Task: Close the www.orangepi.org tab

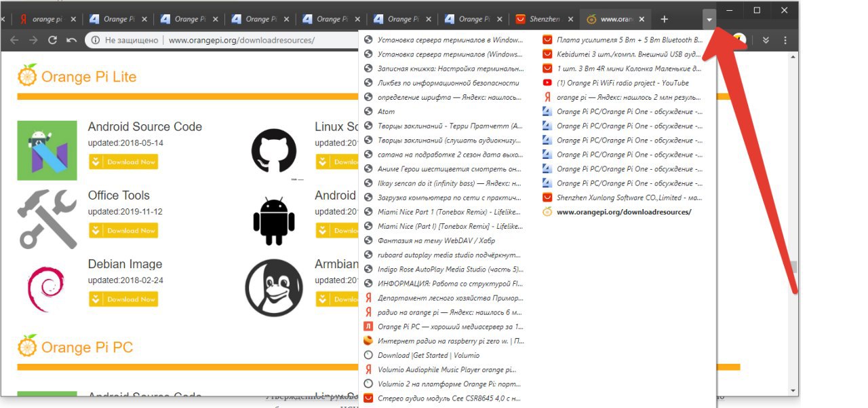Action: (642, 19)
